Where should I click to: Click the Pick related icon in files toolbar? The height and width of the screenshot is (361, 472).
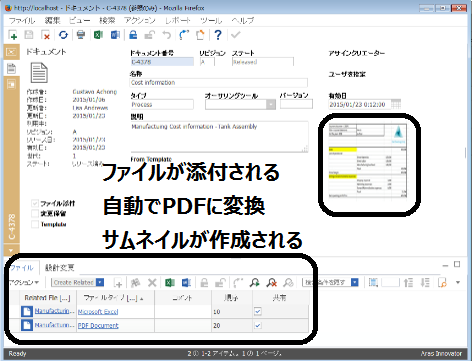(x=135, y=283)
